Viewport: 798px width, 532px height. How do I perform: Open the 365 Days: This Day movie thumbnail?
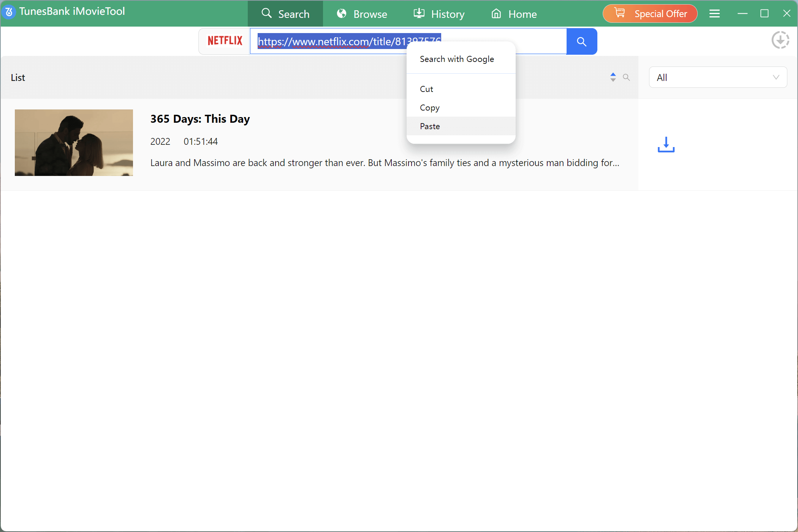pyautogui.click(x=74, y=142)
